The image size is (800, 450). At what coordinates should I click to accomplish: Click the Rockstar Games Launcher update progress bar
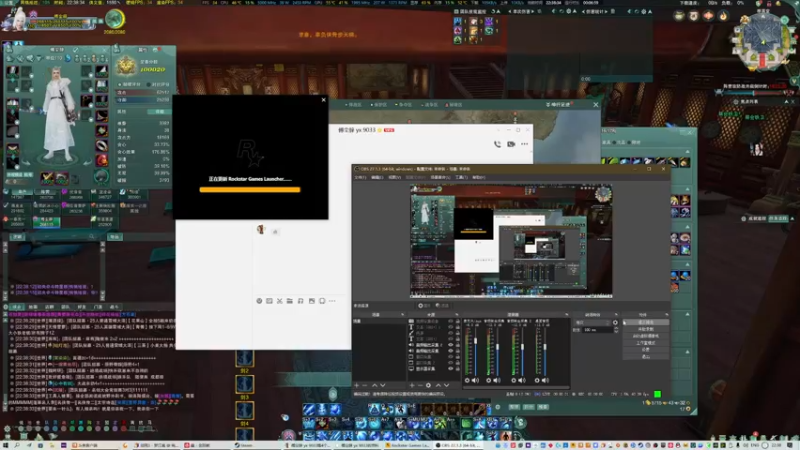click(249, 190)
